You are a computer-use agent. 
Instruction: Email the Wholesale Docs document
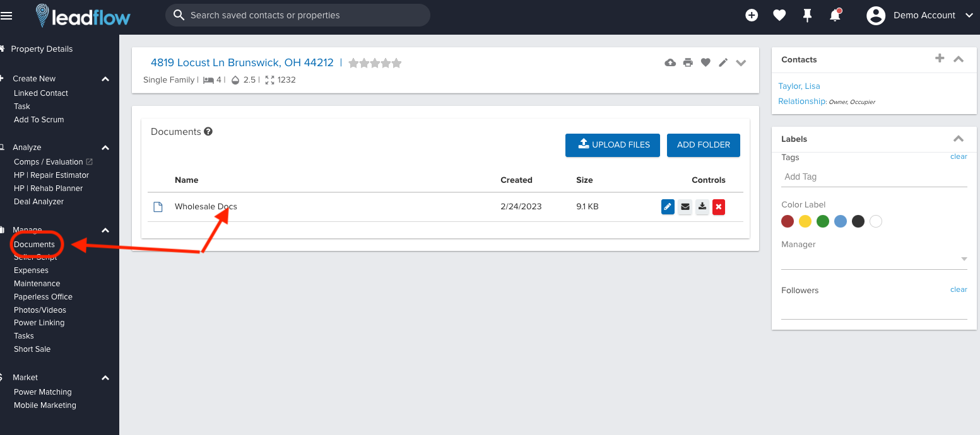(x=685, y=207)
